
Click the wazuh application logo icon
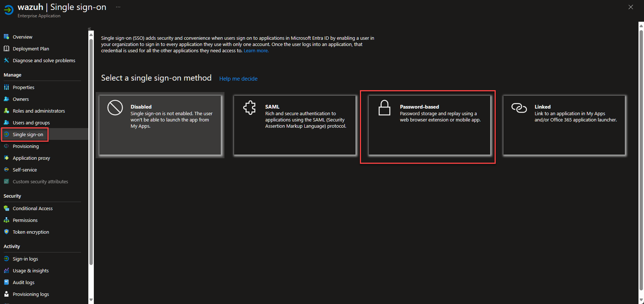coord(8,10)
